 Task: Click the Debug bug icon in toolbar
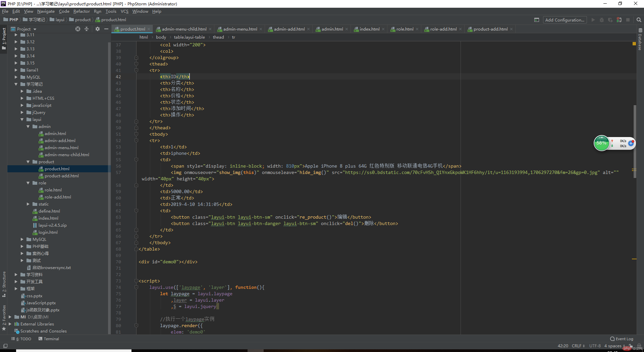click(602, 20)
